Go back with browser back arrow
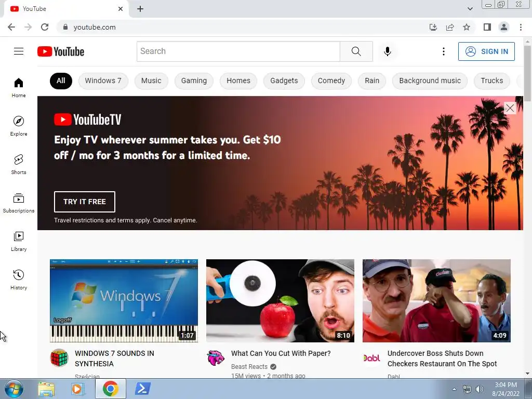 (x=11, y=27)
